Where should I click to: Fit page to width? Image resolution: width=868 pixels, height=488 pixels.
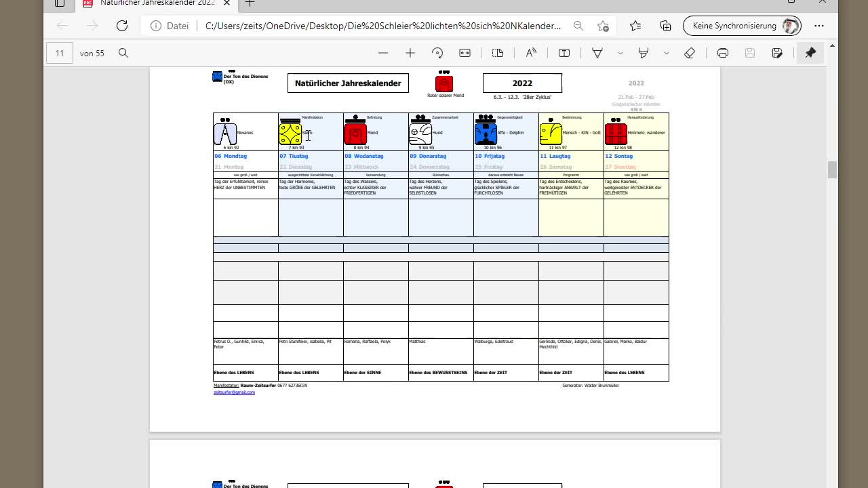465,53
